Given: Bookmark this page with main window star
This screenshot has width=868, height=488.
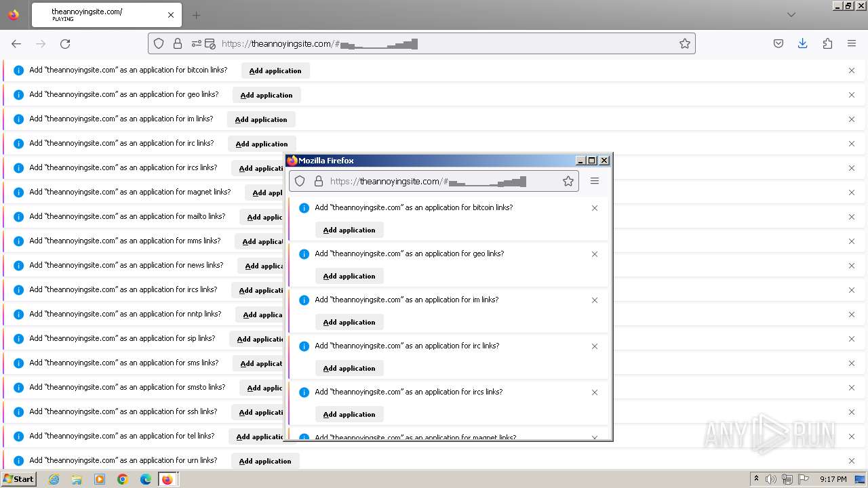Looking at the screenshot, I should point(685,43).
